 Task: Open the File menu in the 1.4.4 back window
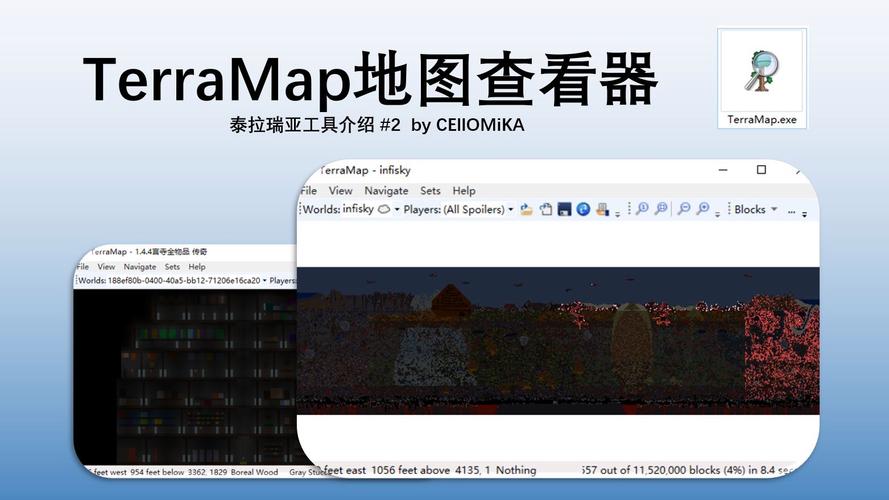tap(83, 266)
